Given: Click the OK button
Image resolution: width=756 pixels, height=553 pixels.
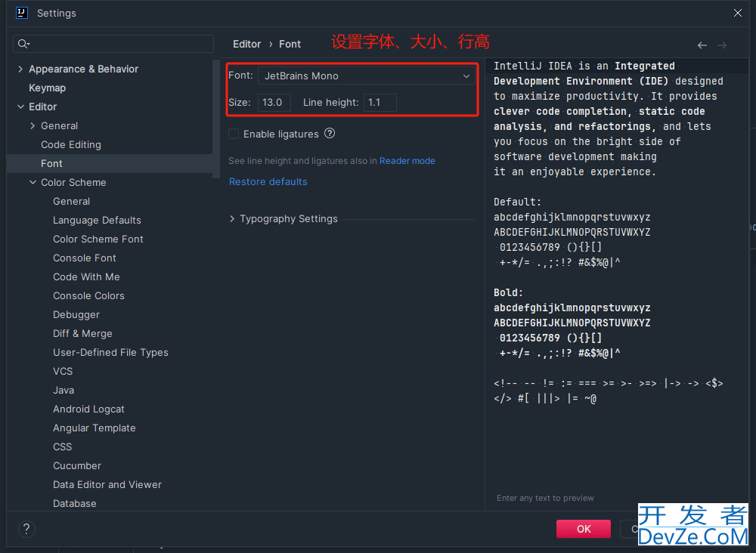Looking at the screenshot, I should coord(584,529).
